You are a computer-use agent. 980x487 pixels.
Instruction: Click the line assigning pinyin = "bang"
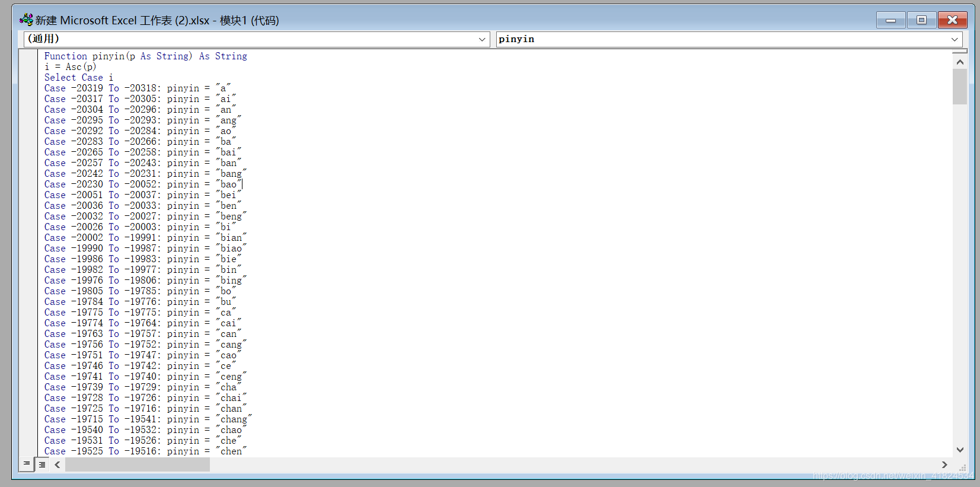pos(145,174)
